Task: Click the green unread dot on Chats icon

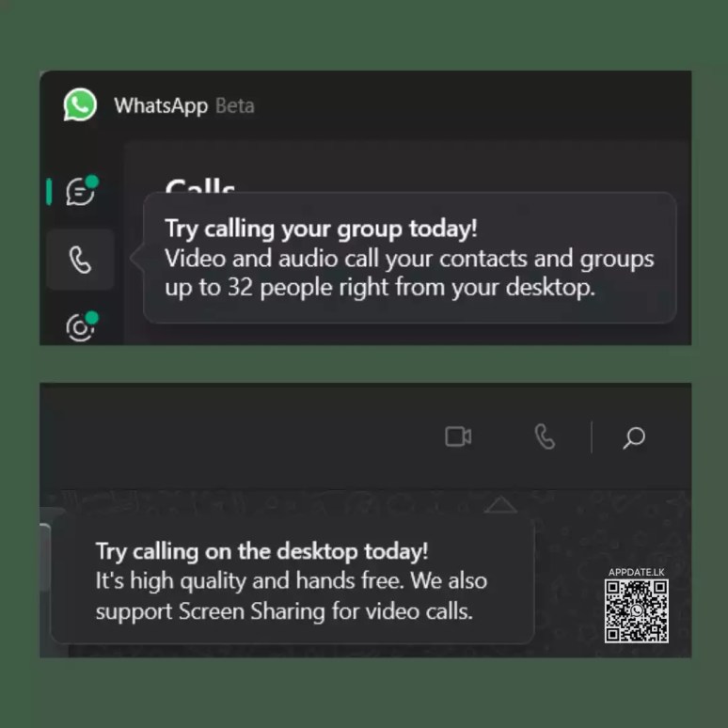Action: click(92, 182)
